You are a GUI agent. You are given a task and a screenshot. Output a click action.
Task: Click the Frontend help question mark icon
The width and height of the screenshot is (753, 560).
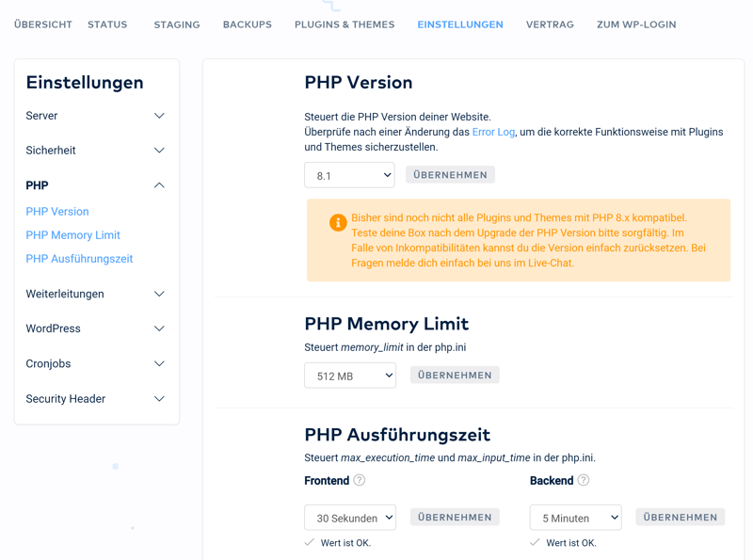[360, 480]
